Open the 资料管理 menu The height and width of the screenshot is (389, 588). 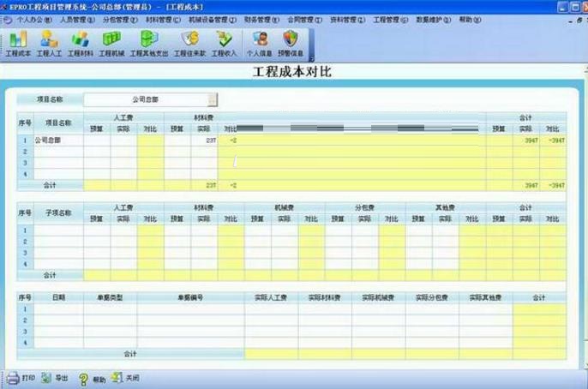(348, 20)
